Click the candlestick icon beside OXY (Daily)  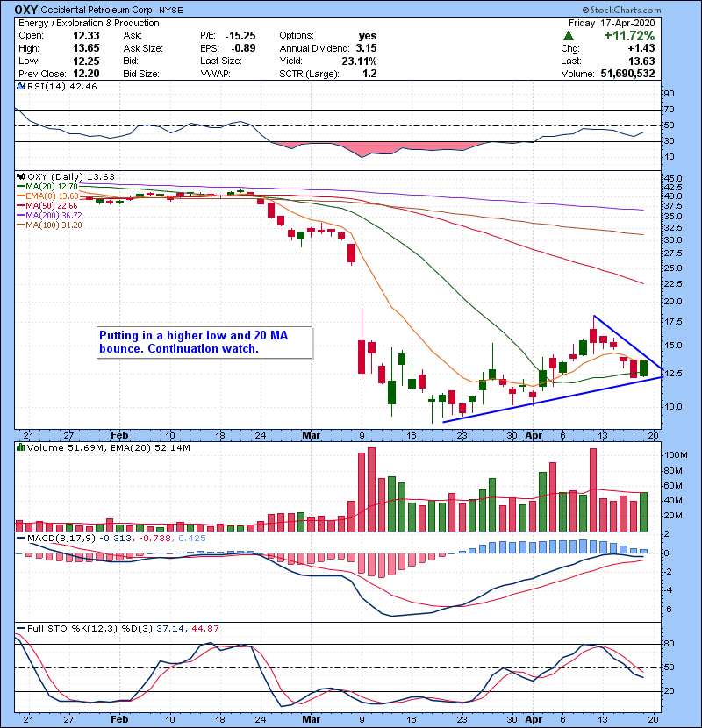(20, 176)
